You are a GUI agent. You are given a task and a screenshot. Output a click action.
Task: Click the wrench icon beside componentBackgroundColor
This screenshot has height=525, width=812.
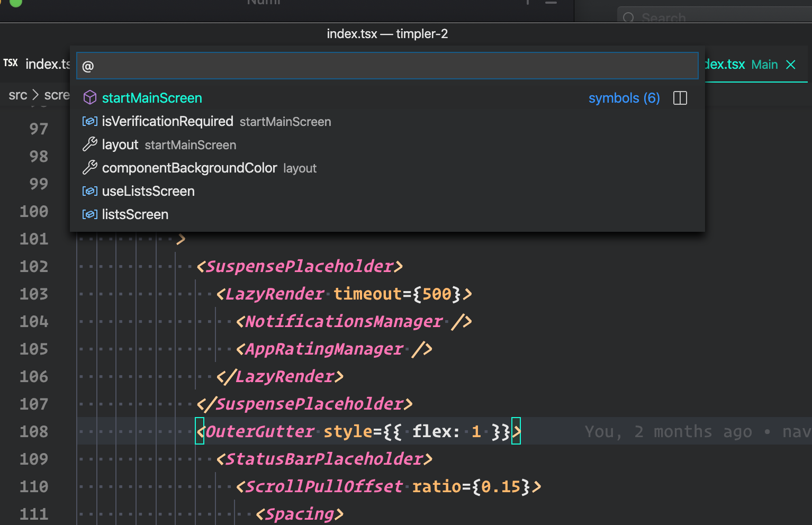[x=90, y=167]
